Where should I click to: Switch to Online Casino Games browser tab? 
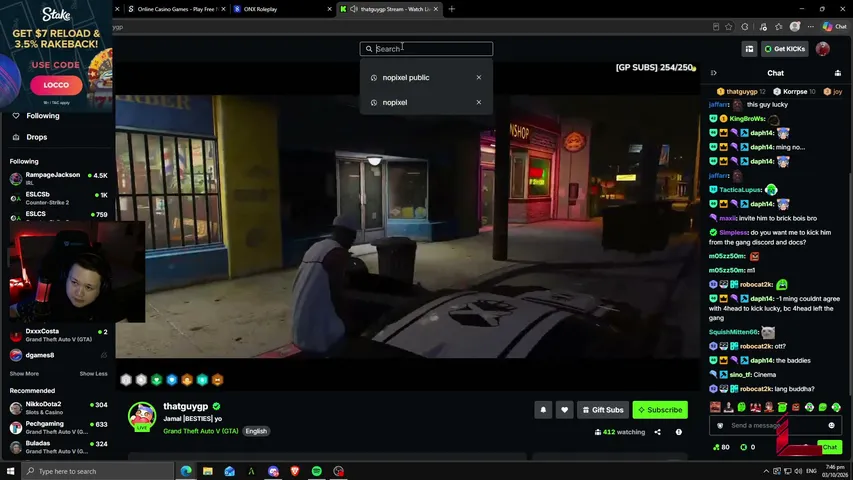pos(175,9)
